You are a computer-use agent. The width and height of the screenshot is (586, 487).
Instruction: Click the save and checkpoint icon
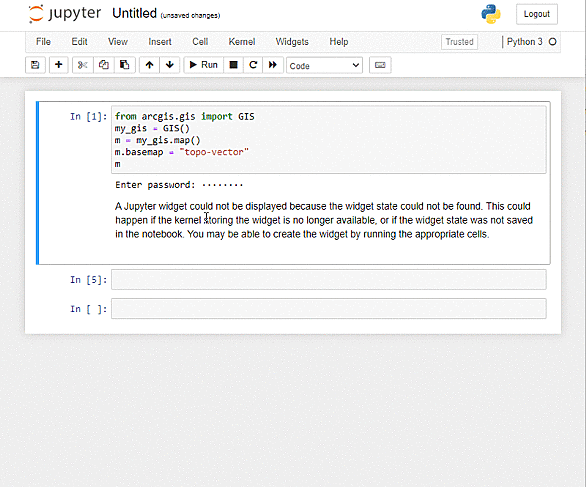[35, 65]
